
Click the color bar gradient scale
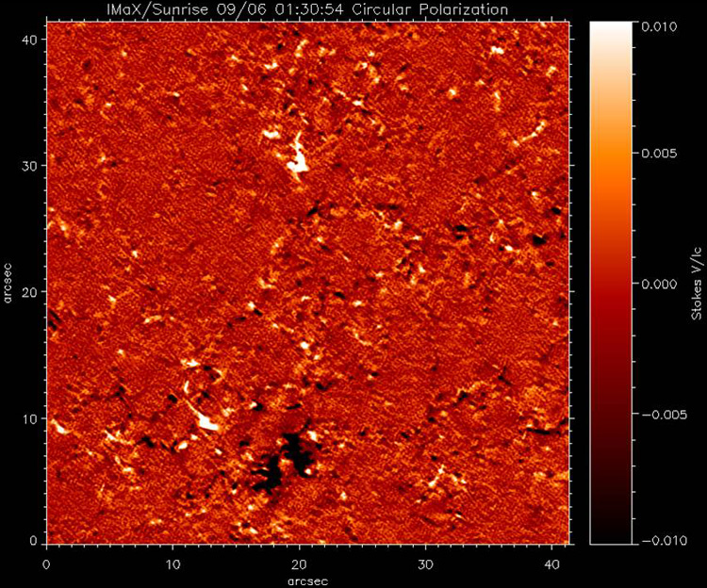[612, 283]
